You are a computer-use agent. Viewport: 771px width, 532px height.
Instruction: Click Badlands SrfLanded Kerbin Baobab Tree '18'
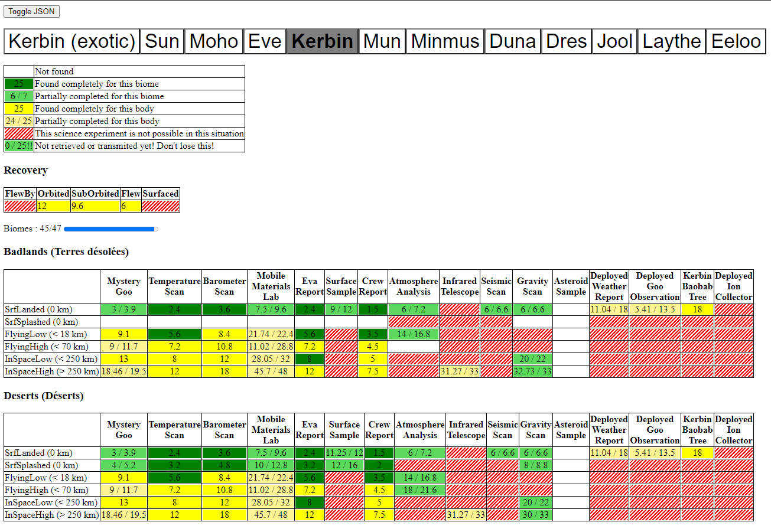[697, 309]
